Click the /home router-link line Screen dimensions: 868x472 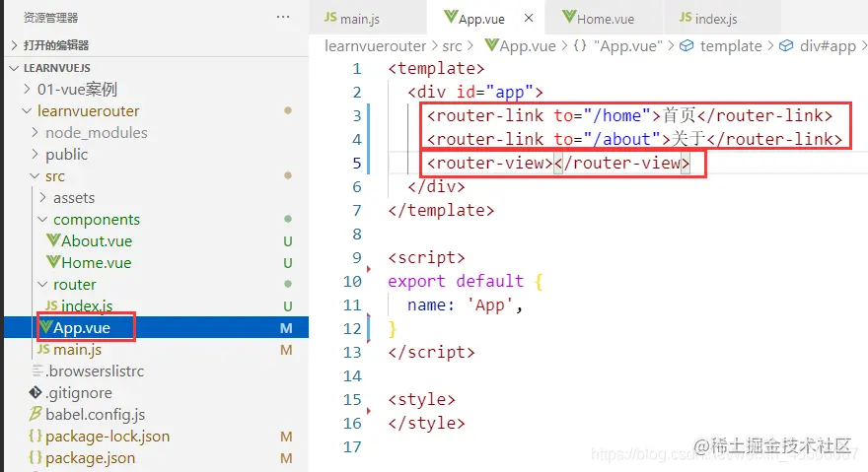click(x=629, y=115)
